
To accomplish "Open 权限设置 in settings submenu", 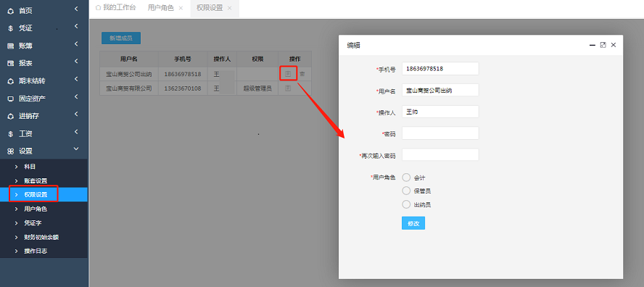I will tap(44, 195).
